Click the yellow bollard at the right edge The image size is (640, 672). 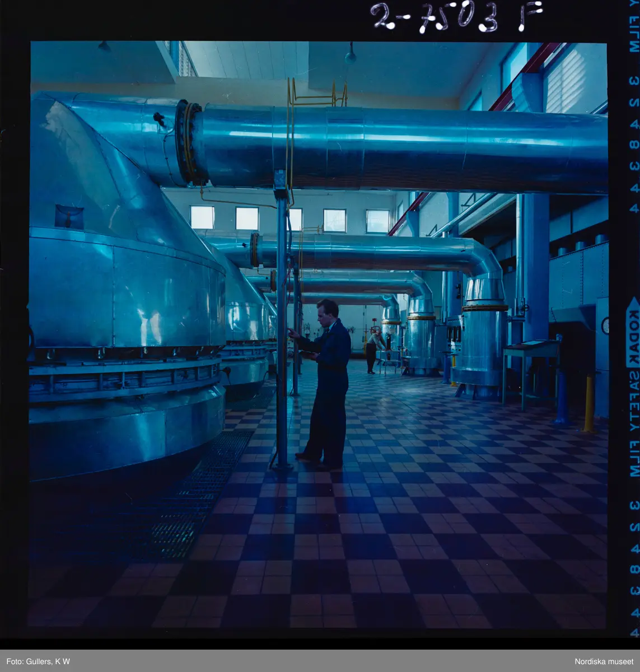(x=588, y=404)
